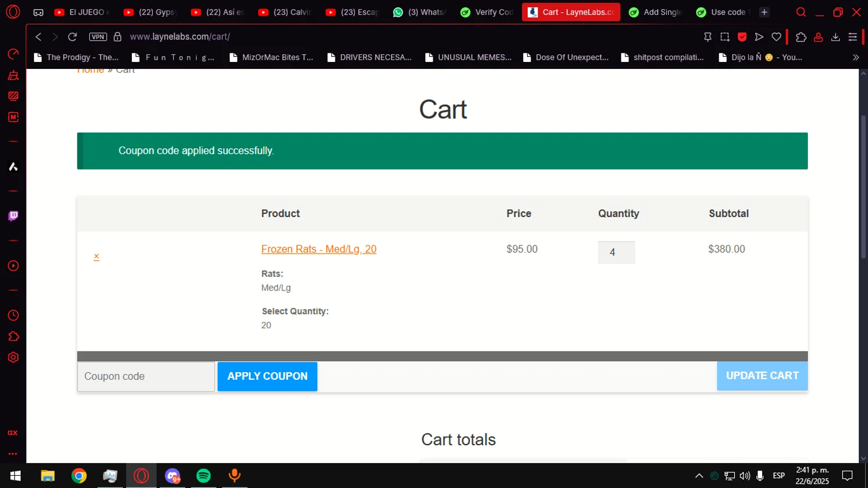Open History clock icon in sidebar
868x488 pixels.
[x=13, y=315]
